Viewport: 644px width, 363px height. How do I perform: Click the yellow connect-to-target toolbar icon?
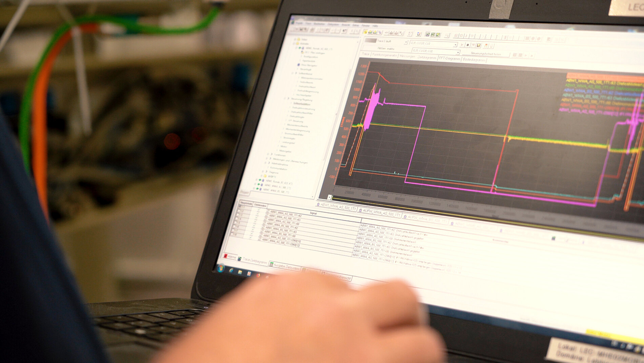point(365,32)
